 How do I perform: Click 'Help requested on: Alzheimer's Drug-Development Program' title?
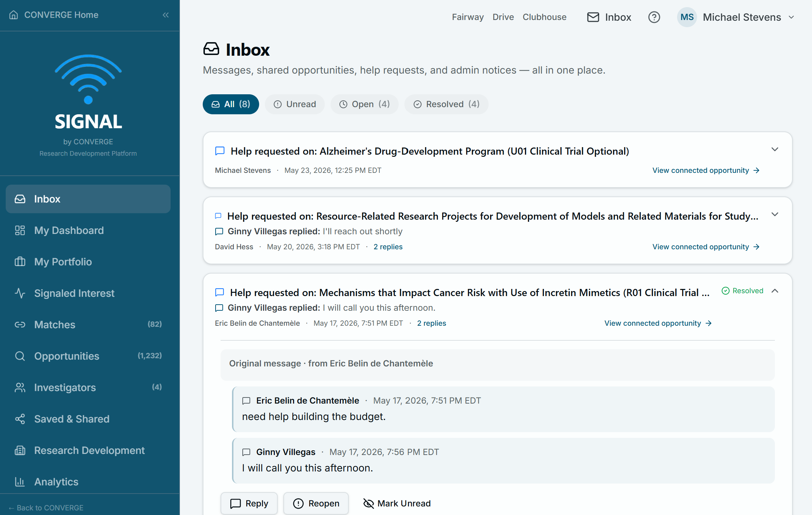[x=430, y=151]
